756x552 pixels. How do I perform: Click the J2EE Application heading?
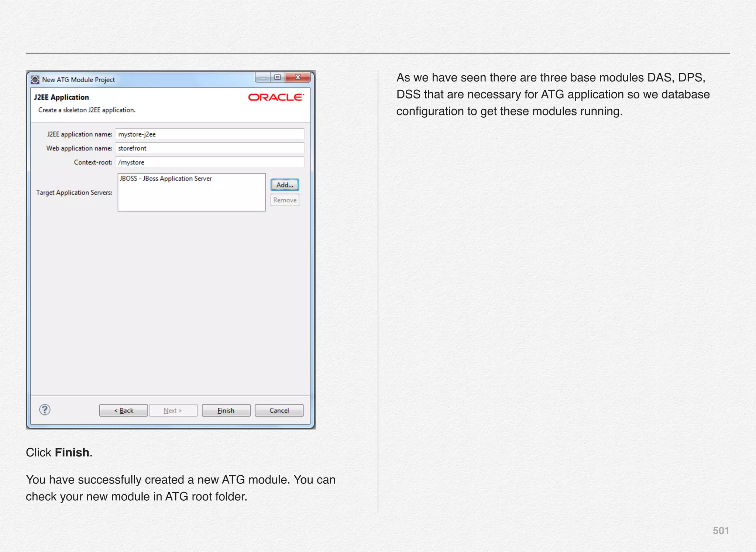pyautogui.click(x=61, y=97)
